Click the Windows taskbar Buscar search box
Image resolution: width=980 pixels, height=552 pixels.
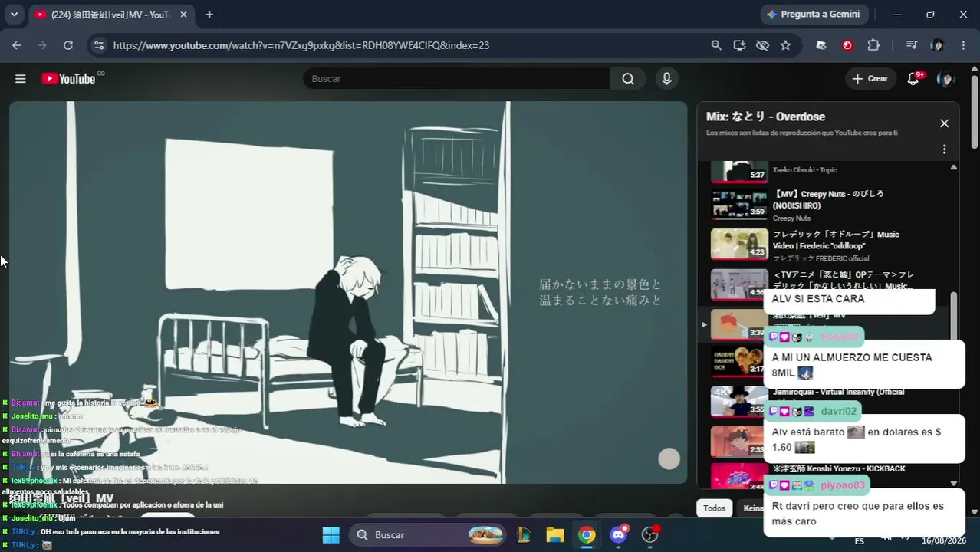pyautogui.click(x=428, y=534)
